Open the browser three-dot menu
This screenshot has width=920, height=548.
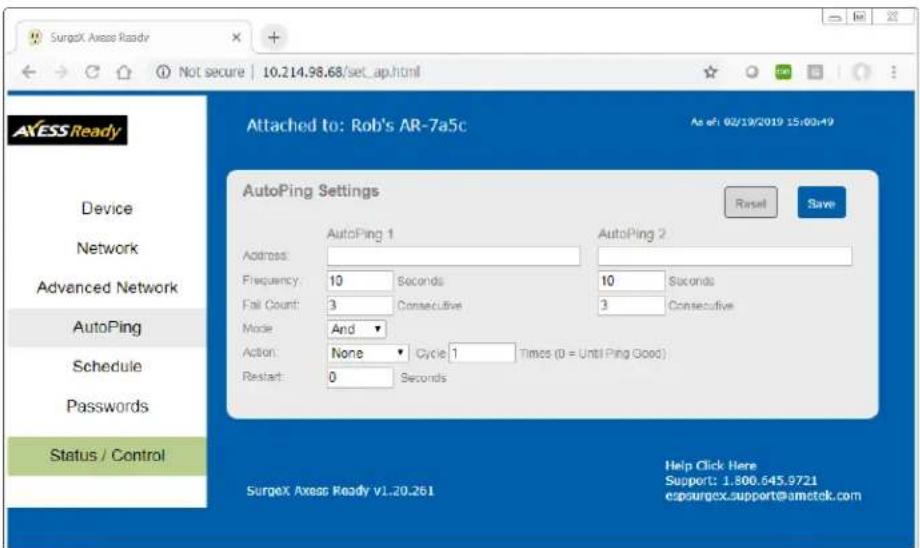pos(894,72)
